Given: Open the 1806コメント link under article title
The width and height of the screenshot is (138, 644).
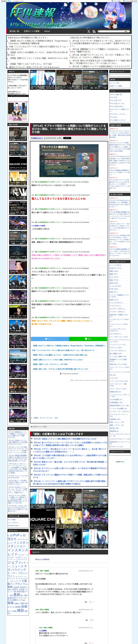Looking at the screenshot, I should pyautogui.click(x=38, y=138).
